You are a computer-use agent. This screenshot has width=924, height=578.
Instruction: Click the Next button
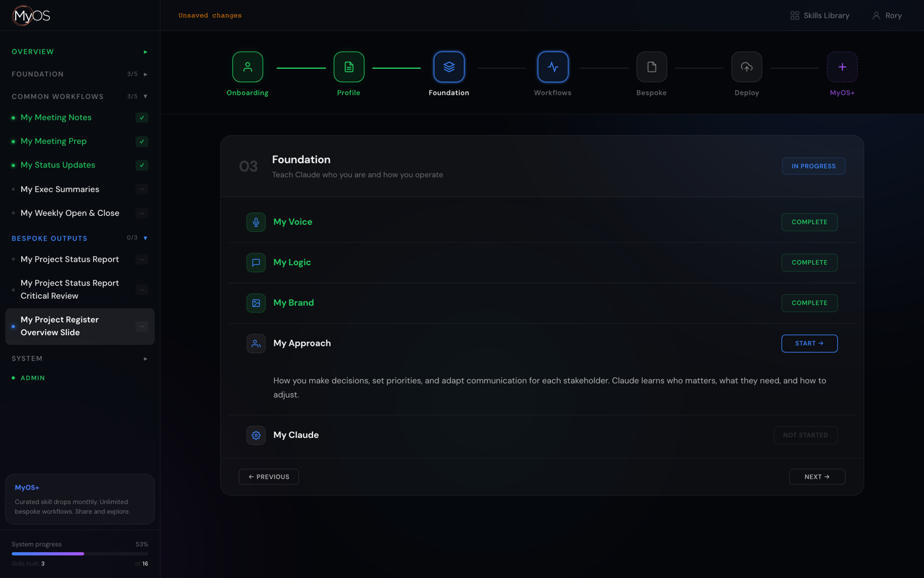(817, 477)
